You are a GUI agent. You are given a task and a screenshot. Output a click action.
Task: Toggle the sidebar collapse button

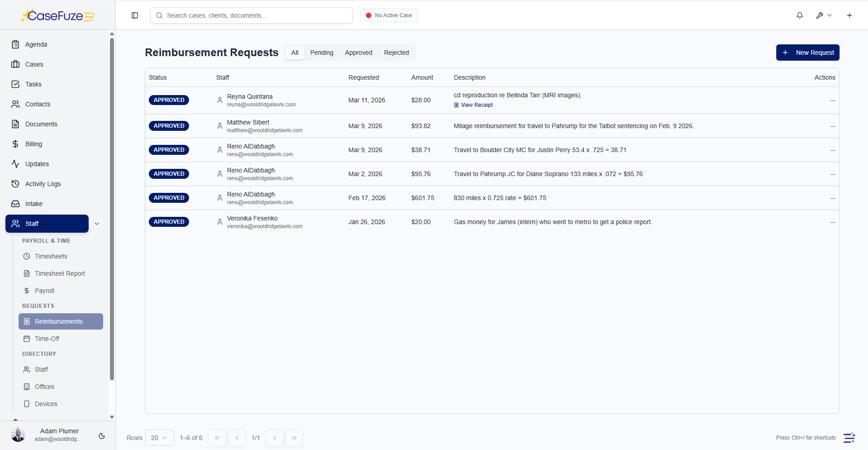[134, 15]
